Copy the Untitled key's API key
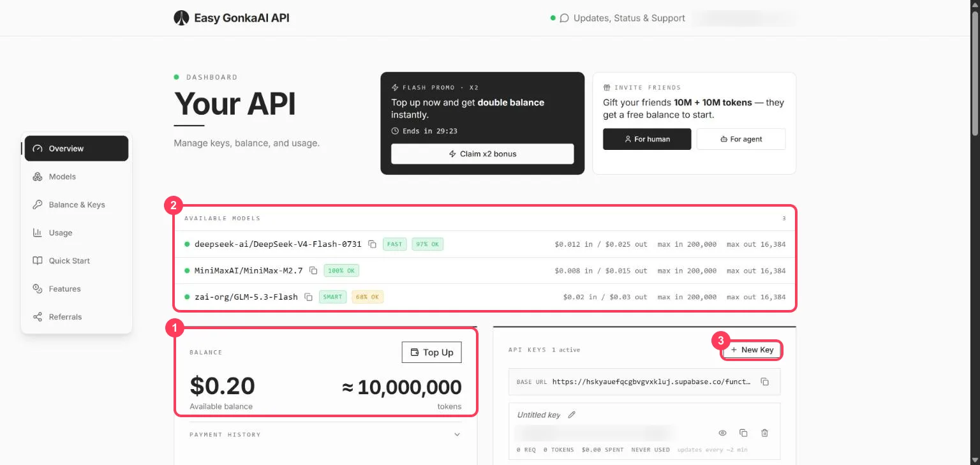The image size is (980, 465). tap(743, 433)
